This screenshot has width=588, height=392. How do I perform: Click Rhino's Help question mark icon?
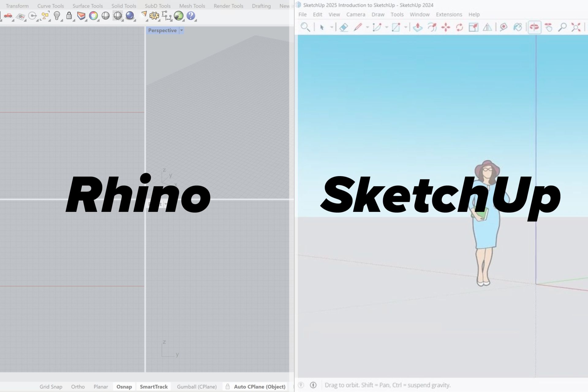pyautogui.click(x=191, y=16)
